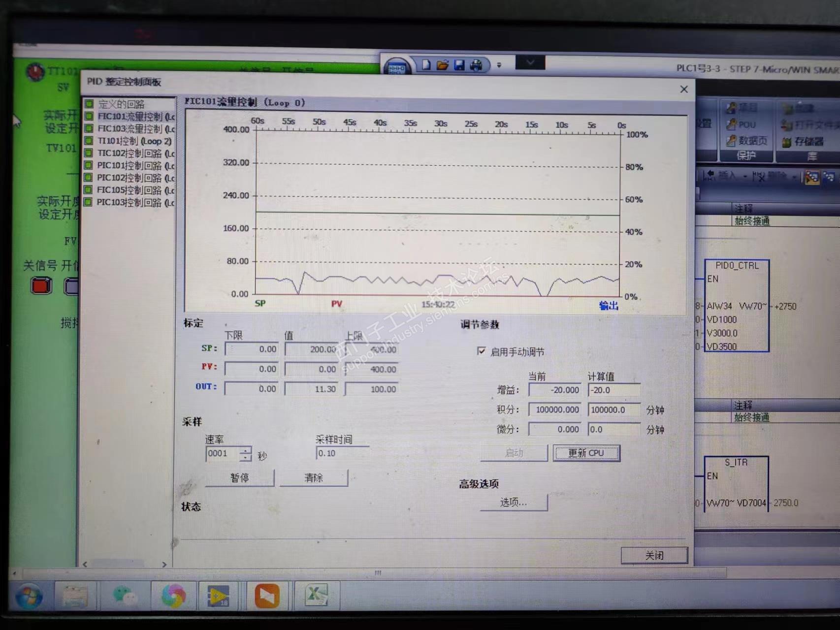Image resolution: width=840 pixels, height=630 pixels.
Task: Open advanced 选项... button
Action: [x=514, y=502]
